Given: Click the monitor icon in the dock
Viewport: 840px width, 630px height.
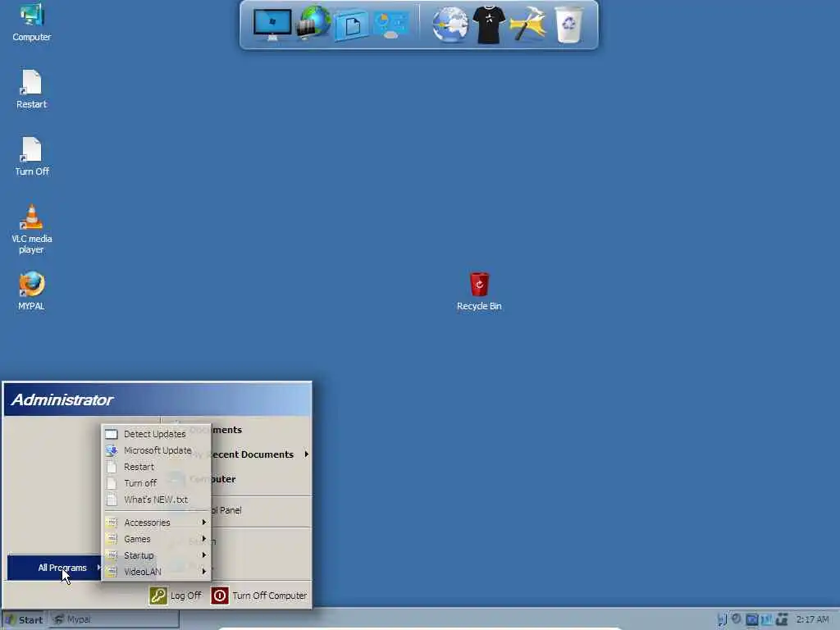Looking at the screenshot, I should pyautogui.click(x=272, y=25).
